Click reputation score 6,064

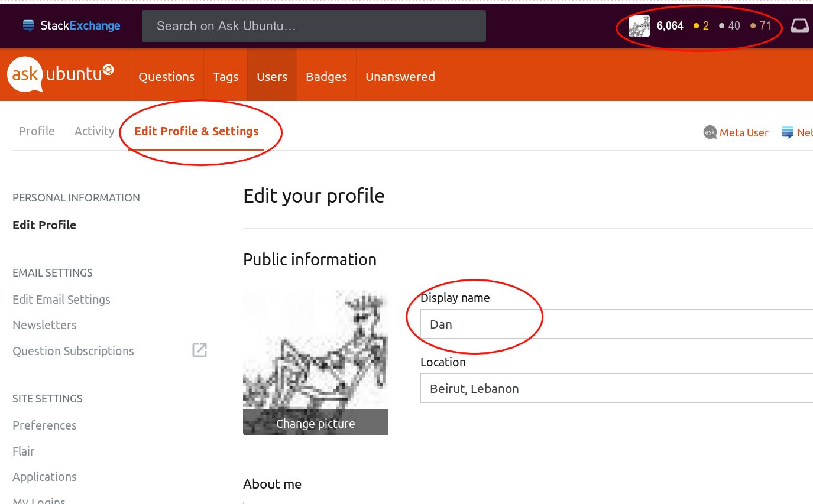click(670, 26)
